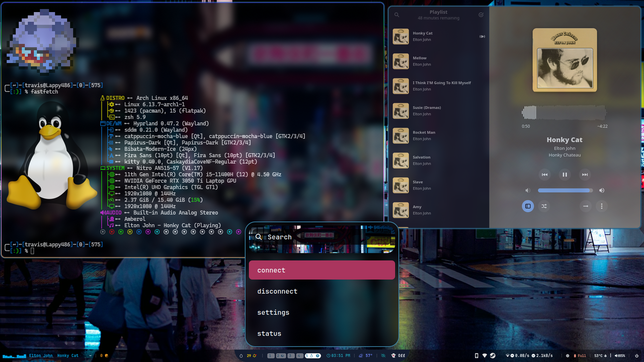Skip to the next track
This screenshot has height=362, width=644.
tap(585, 175)
